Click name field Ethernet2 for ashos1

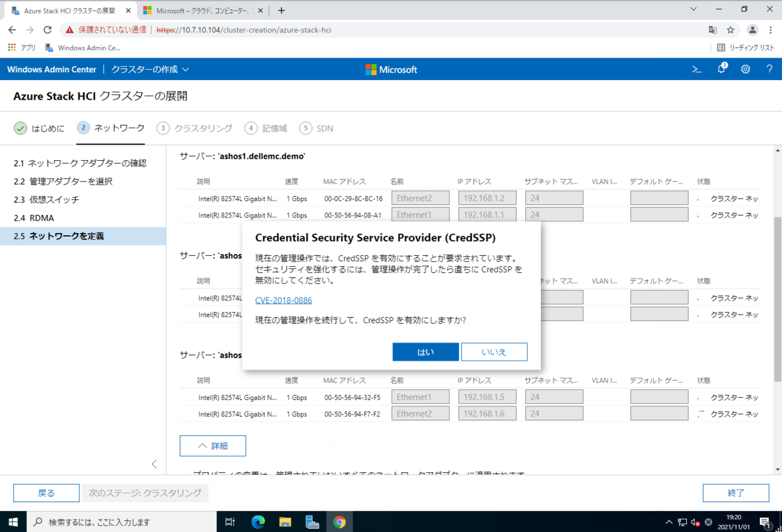click(420, 198)
